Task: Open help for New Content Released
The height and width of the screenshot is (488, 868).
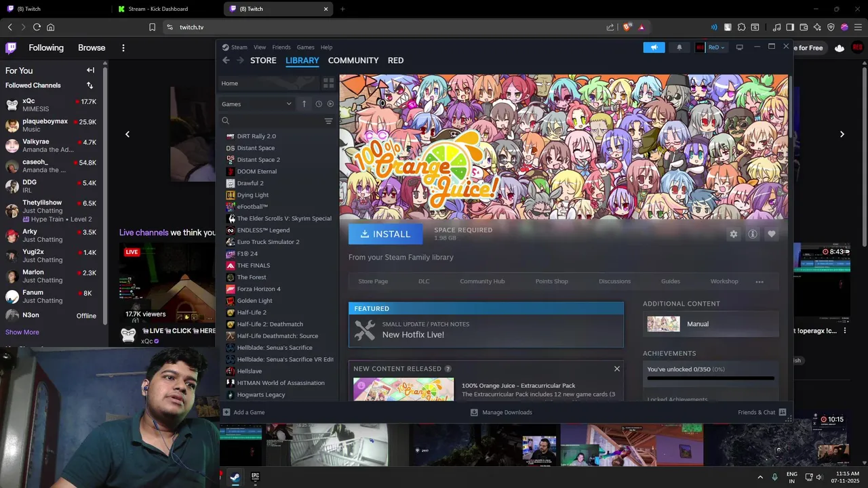Action: (448, 369)
